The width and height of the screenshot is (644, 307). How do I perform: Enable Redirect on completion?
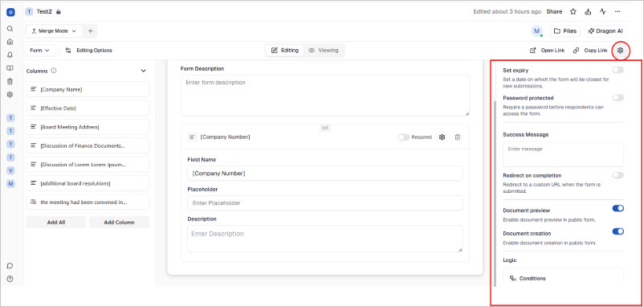coord(618,175)
